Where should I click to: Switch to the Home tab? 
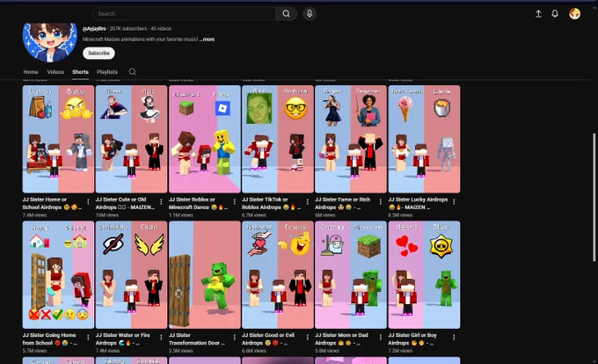(31, 71)
